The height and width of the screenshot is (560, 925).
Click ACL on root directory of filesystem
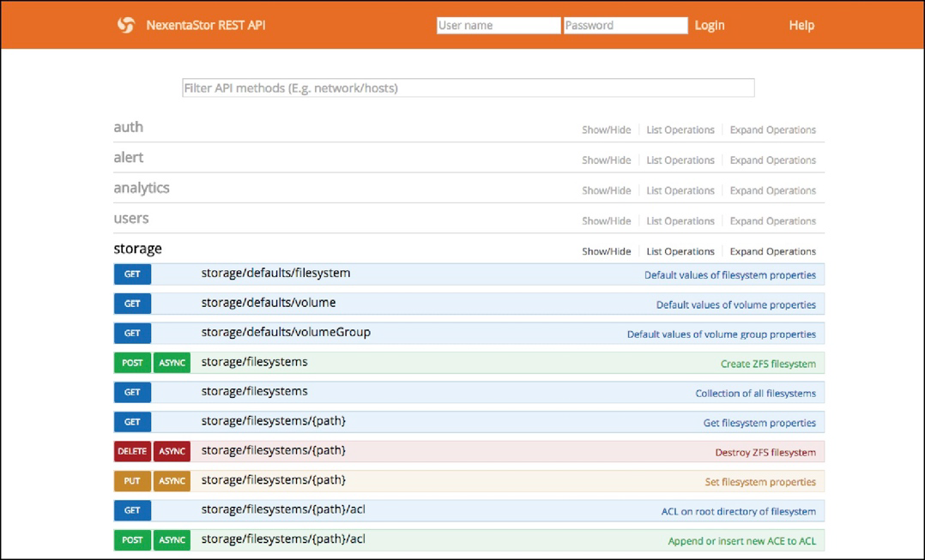[x=739, y=511]
